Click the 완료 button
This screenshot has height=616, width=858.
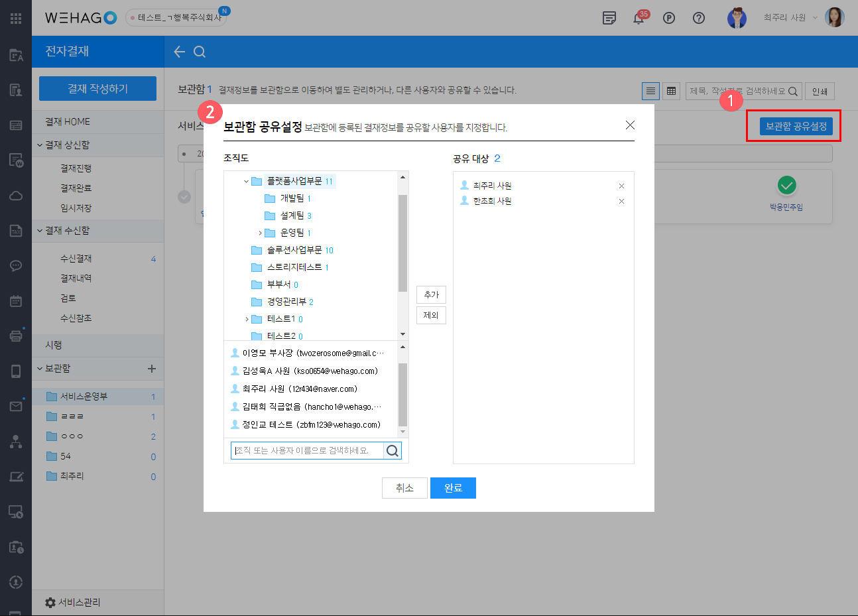[453, 488]
